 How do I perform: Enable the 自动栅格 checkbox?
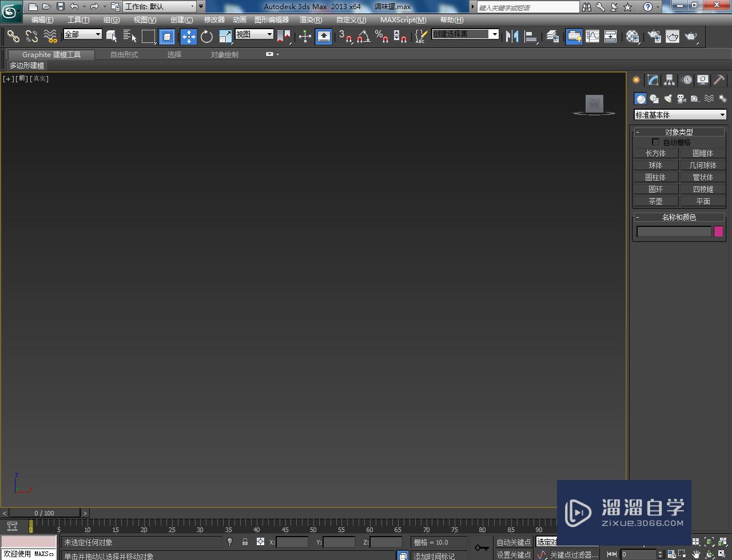pos(655,142)
